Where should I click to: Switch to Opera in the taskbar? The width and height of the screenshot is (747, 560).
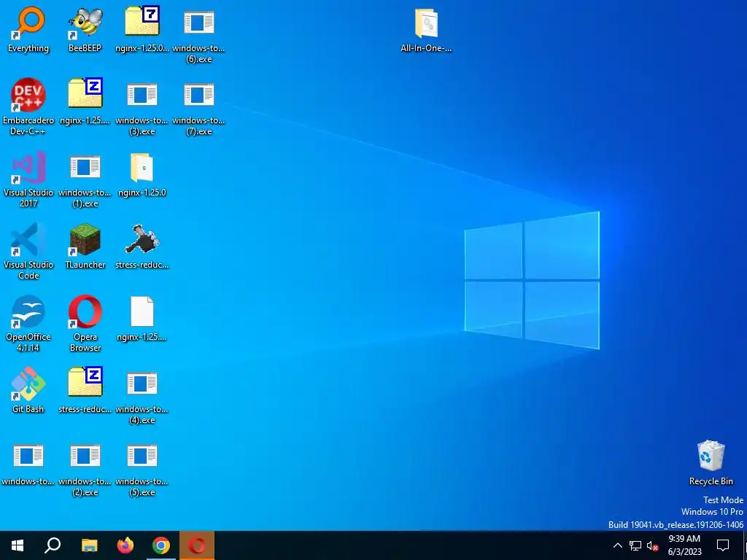coord(197,545)
